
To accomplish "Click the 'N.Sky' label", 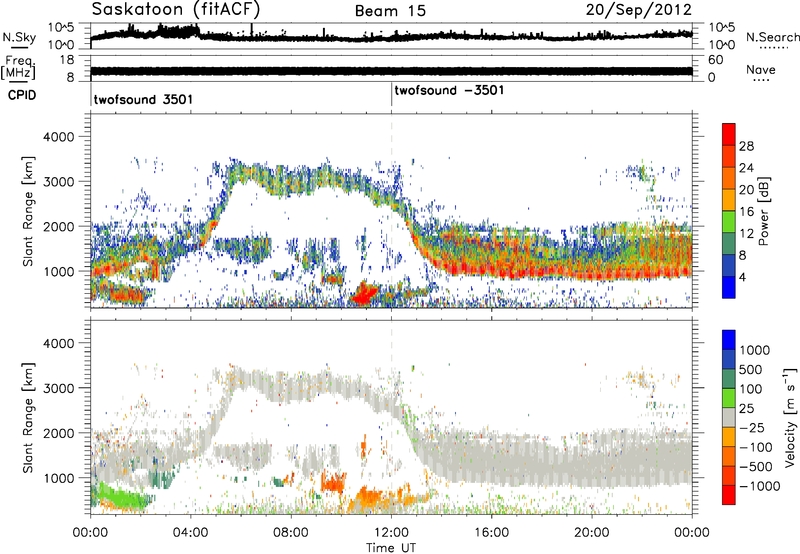I will click(x=19, y=37).
